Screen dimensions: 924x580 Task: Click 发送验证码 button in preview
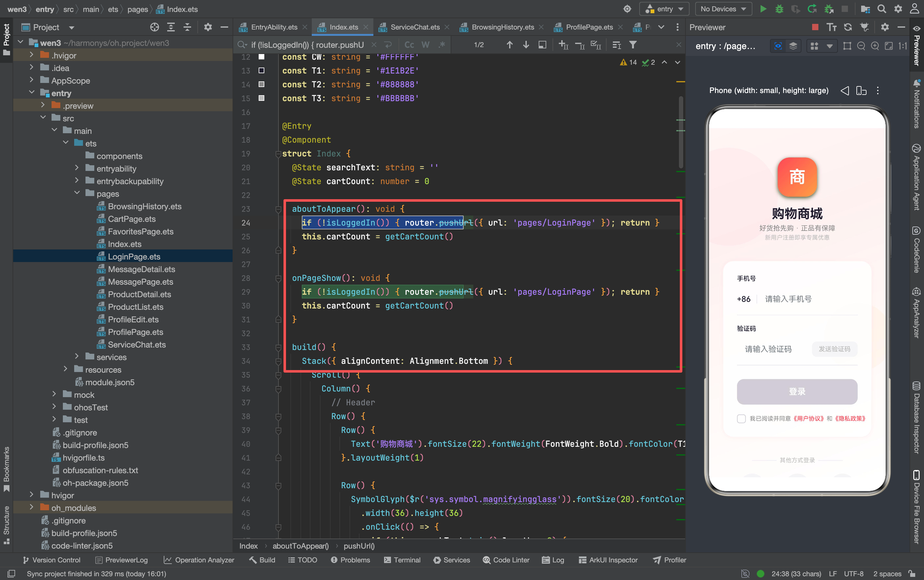(x=834, y=349)
